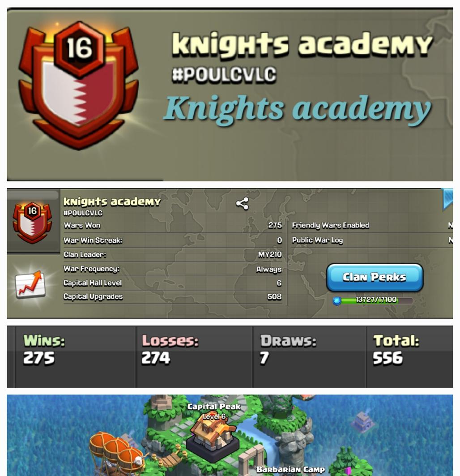
Task: Select the Capital Upgrades 508 row
Action: (172, 296)
